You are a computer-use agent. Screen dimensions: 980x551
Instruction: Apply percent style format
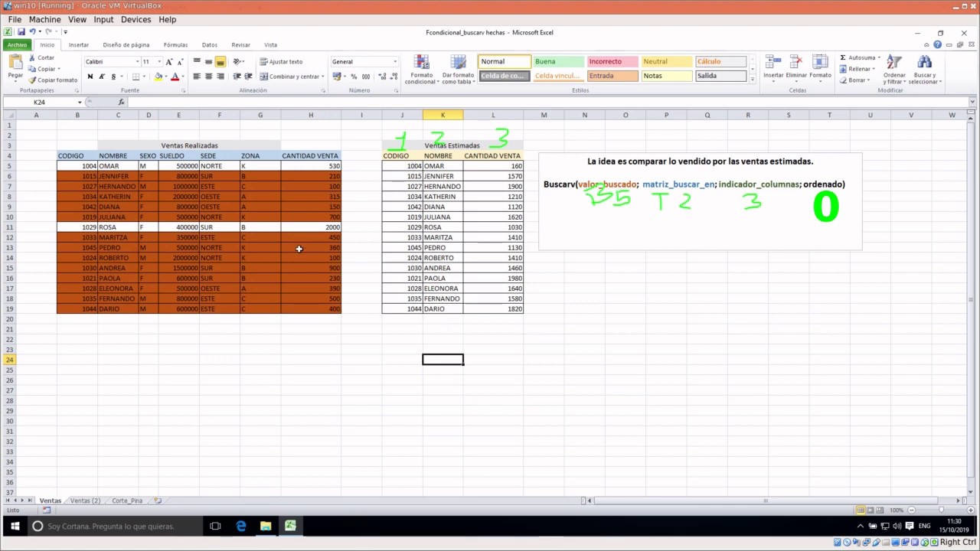pyautogui.click(x=354, y=77)
